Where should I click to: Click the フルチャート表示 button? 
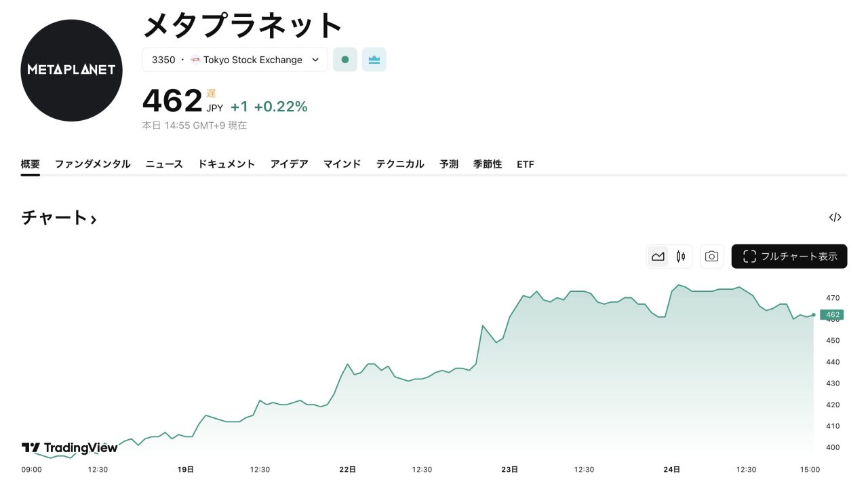789,257
